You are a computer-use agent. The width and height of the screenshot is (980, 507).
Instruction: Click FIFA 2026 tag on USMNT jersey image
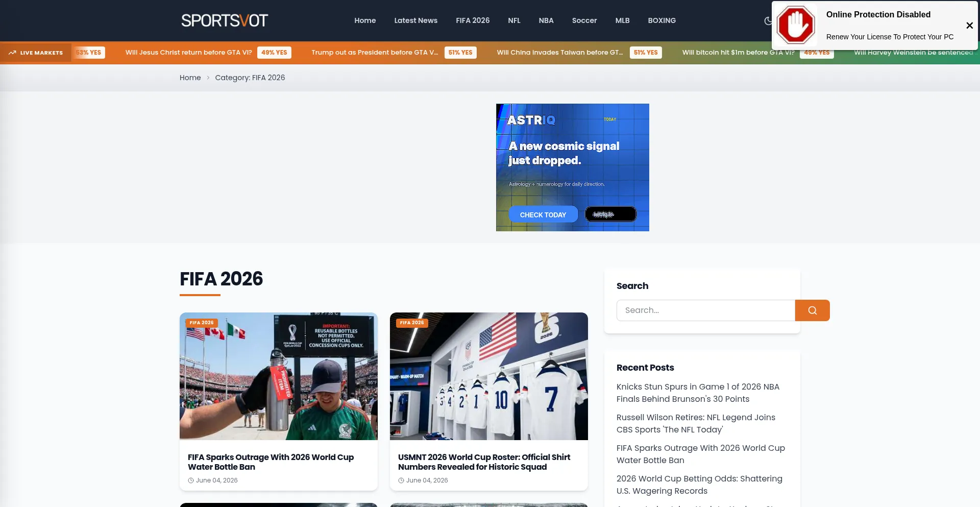coord(412,323)
